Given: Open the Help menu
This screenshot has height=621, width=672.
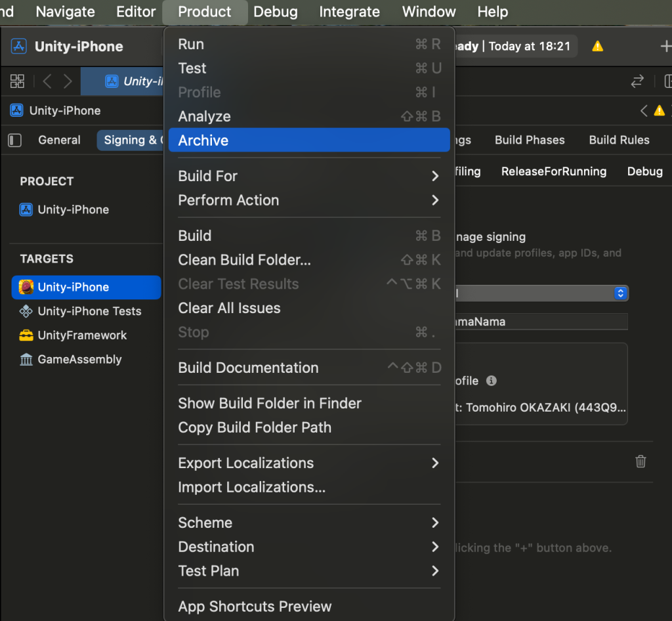Looking at the screenshot, I should click(492, 12).
